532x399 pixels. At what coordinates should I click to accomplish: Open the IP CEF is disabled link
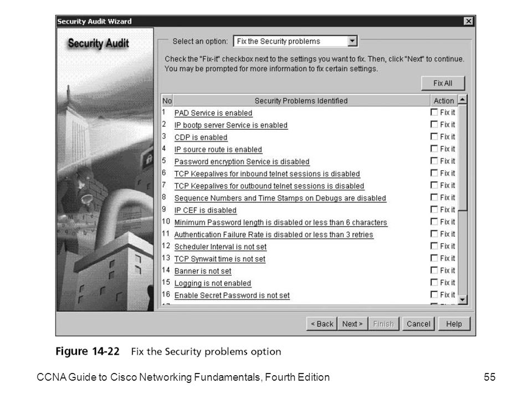[205, 211]
